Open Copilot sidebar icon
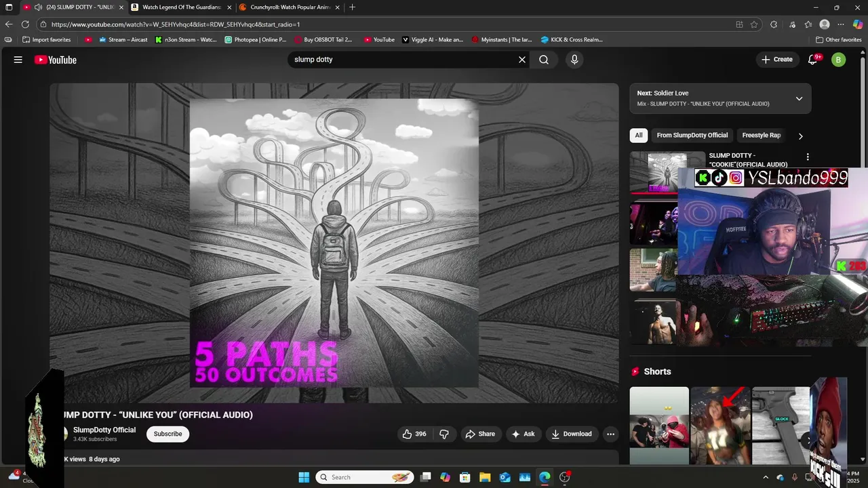The width and height of the screenshot is (868, 488). 858,24
